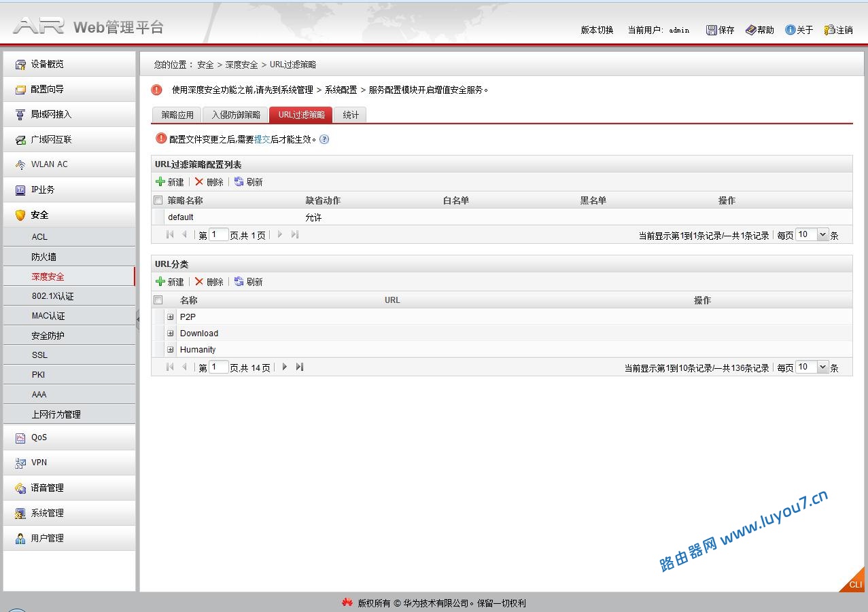Toggle select-all checkbox in policy list header

tap(158, 200)
